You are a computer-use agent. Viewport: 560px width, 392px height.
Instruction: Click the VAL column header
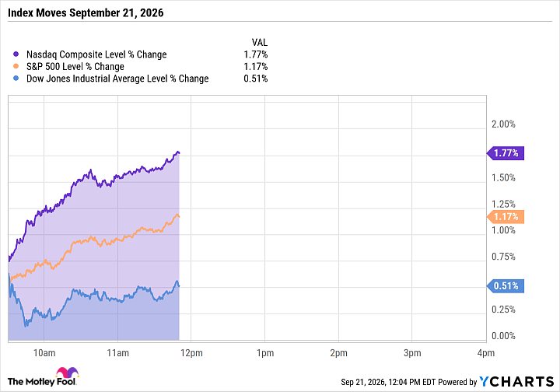[259, 43]
